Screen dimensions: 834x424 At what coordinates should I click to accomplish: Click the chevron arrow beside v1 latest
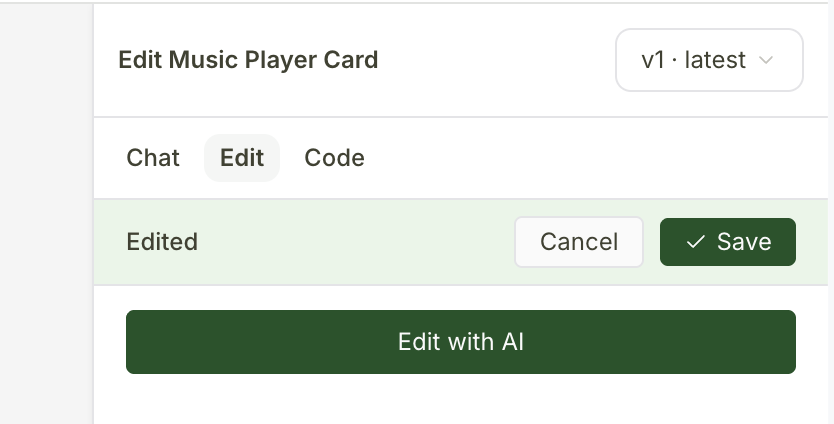(767, 60)
